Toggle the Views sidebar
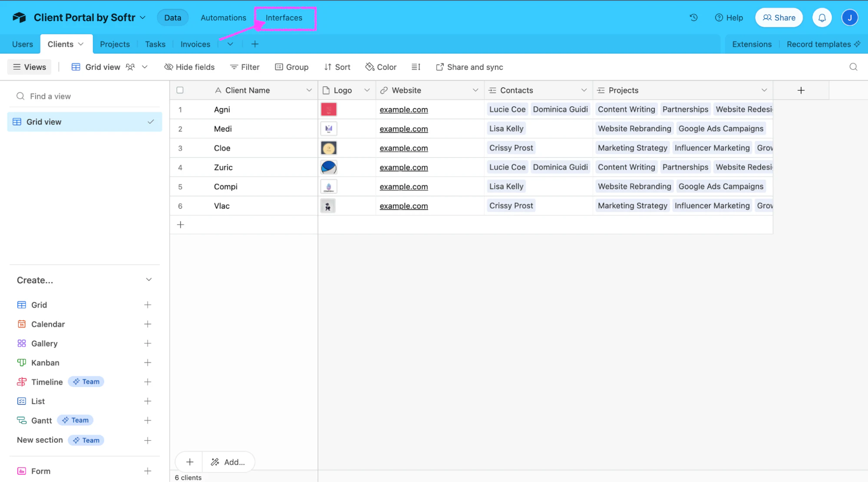Viewport: 868px width, 482px height. [x=30, y=67]
